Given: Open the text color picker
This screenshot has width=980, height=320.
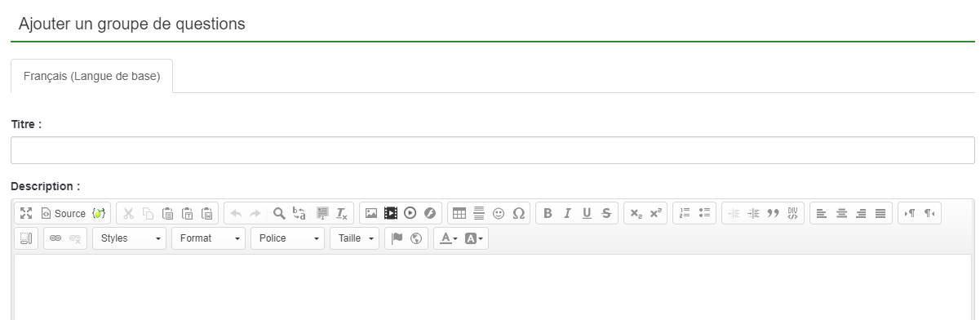Looking at the screenshot, I should click(x=449, y=238).
